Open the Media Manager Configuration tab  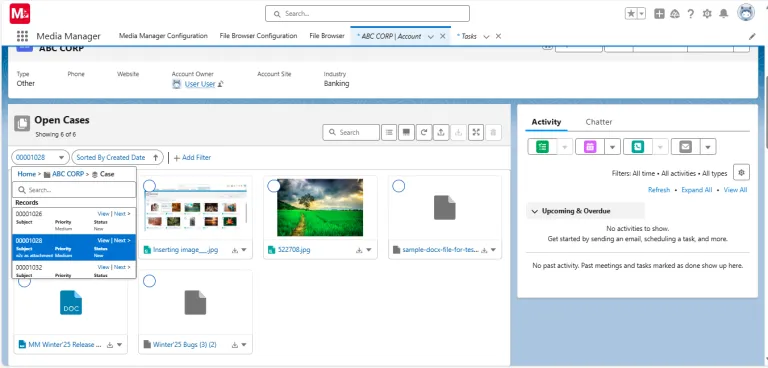[x=163, y=36]
